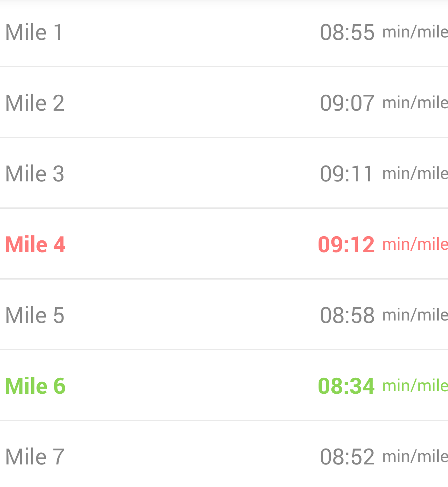Select the red Mile 4 slowest split
The height and width of the screenshot is (487, 448).
[x=35, y=245]
